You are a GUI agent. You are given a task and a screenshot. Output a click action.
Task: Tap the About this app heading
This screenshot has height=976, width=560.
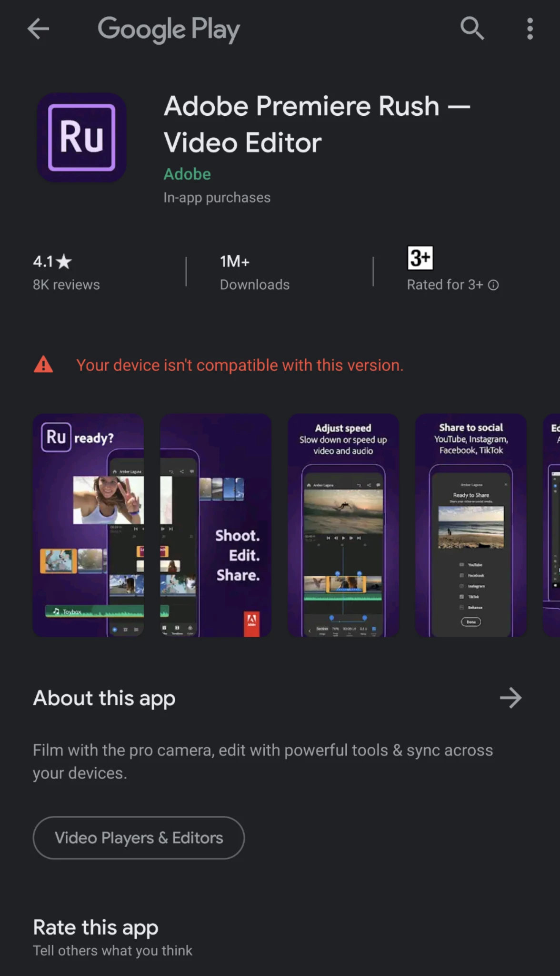[x=104, y=698]
